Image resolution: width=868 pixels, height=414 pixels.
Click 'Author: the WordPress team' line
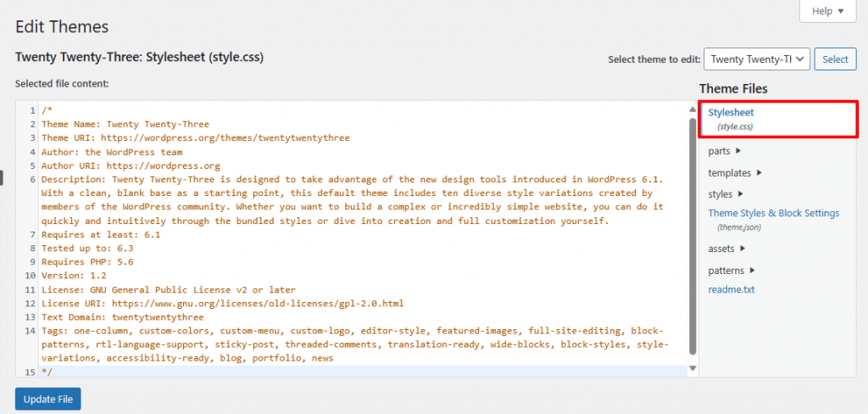point(112,152)
